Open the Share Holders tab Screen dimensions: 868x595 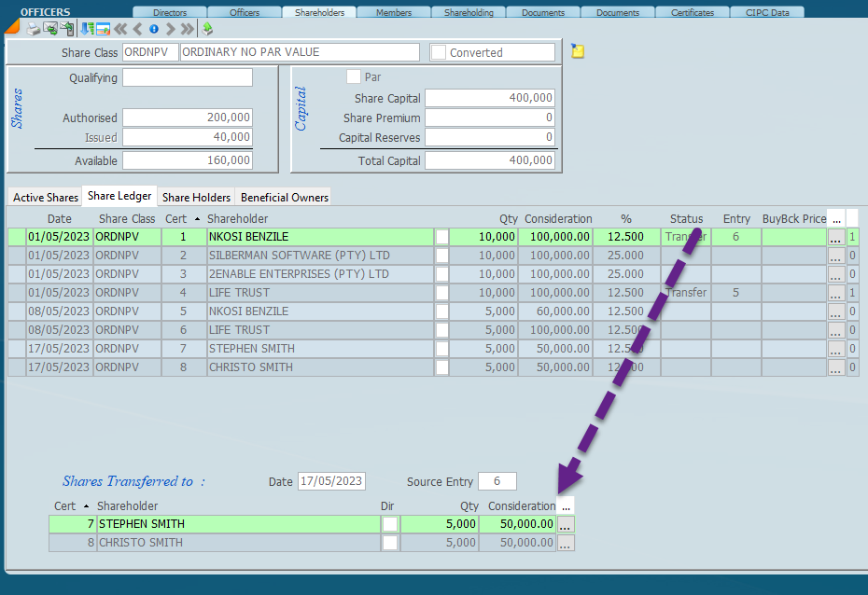coord(196,197)
